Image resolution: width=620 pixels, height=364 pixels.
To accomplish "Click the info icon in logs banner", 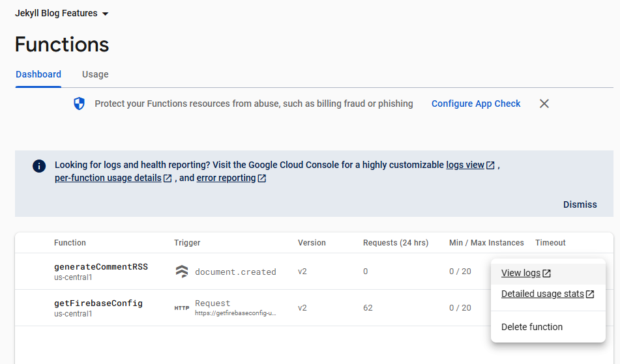I will [39, 166].
